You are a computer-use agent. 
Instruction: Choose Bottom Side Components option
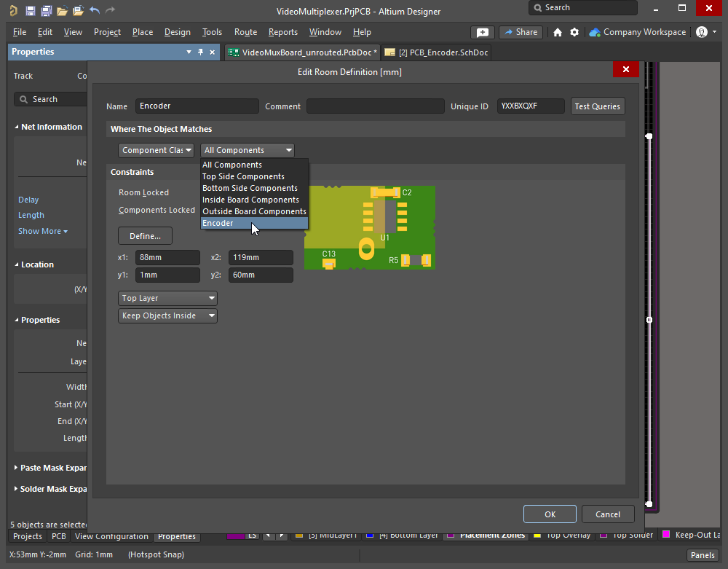(x=254, y=188)
